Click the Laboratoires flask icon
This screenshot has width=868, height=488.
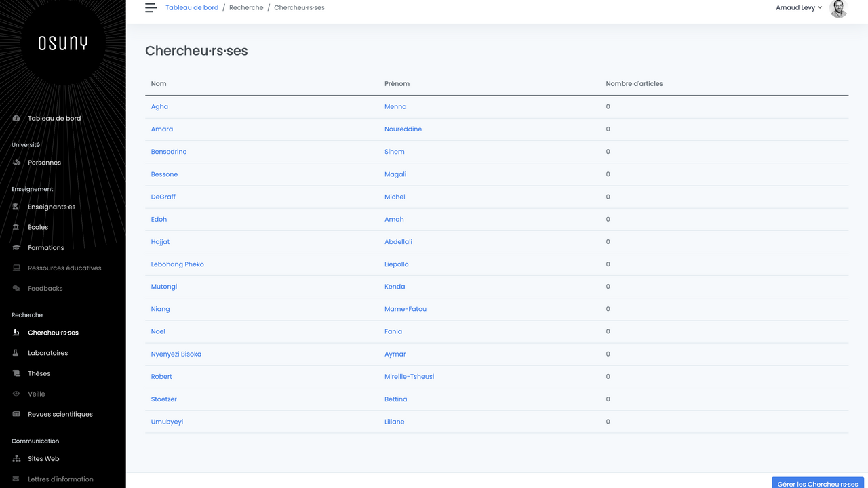16,353
